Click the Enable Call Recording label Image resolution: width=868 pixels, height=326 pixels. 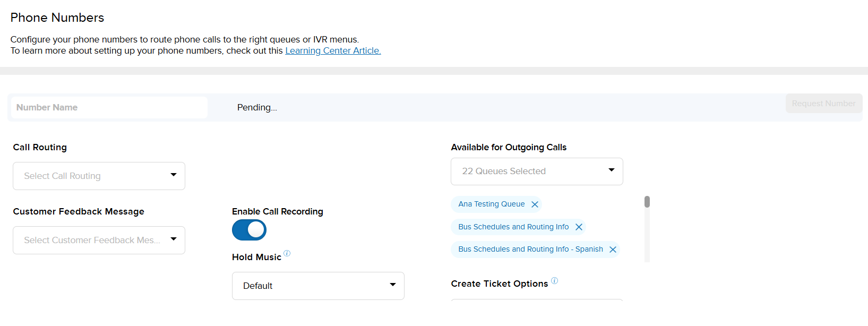pos(277,211)
